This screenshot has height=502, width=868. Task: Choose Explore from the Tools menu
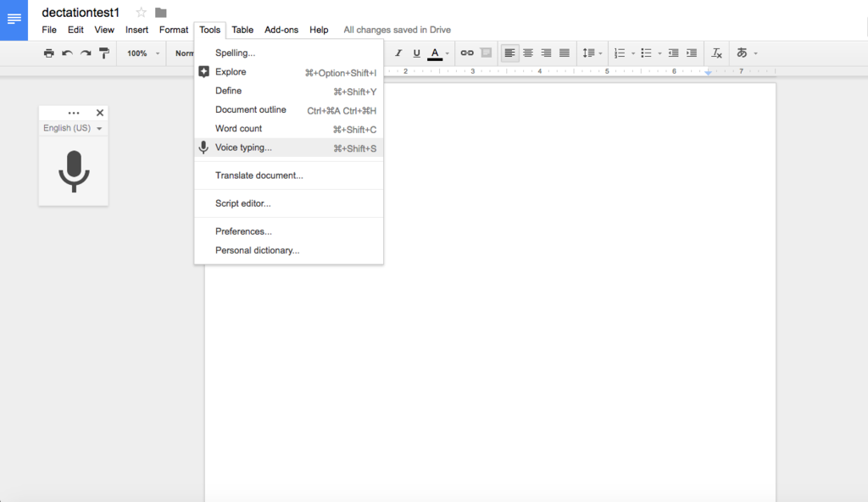click(288, 72)
